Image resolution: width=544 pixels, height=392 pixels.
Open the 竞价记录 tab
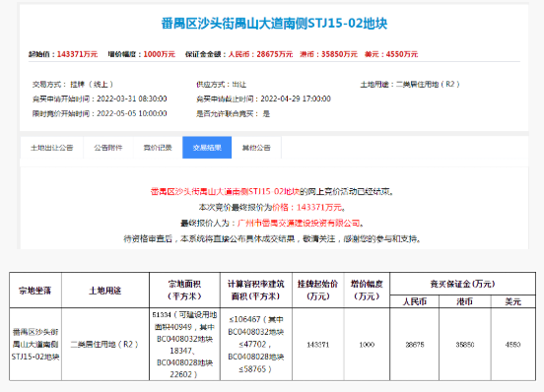158,148
